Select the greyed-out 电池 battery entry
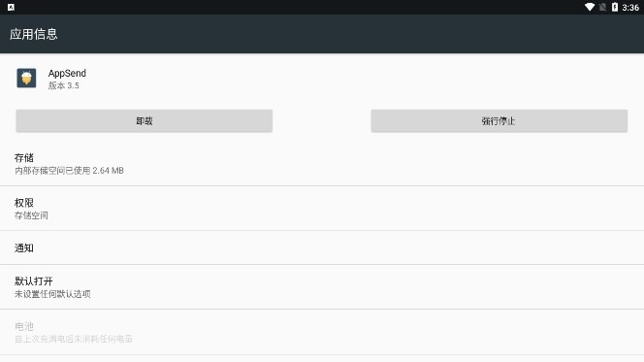The image size is (644, 362). [322, 332]
